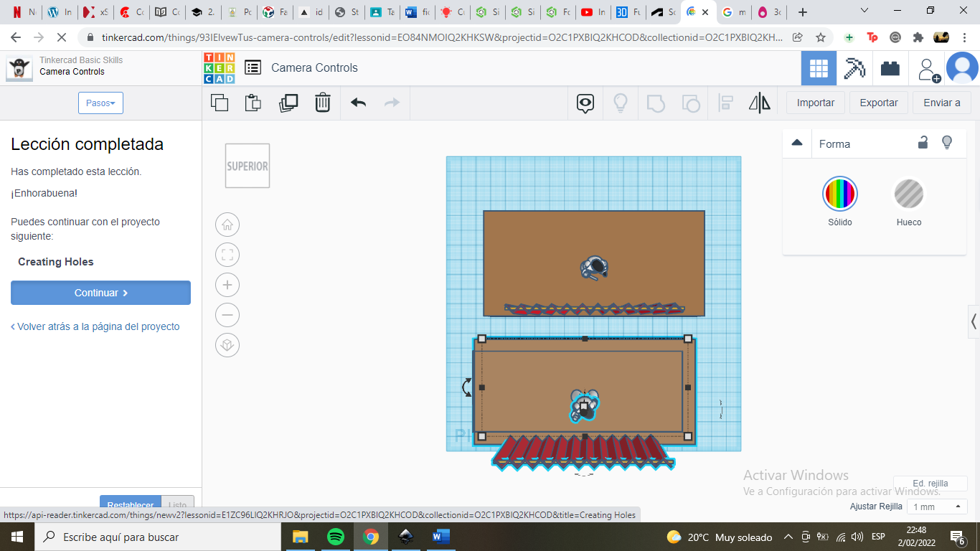Collapse the Forma panel
This screenshot has height=551, width=980.
point(797,143)
